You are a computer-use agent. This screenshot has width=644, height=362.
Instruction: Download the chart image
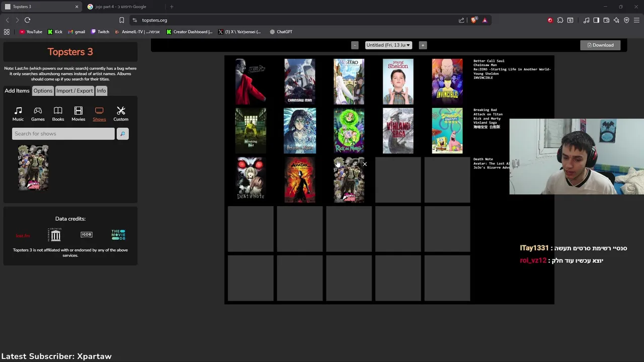pos(600,45)
